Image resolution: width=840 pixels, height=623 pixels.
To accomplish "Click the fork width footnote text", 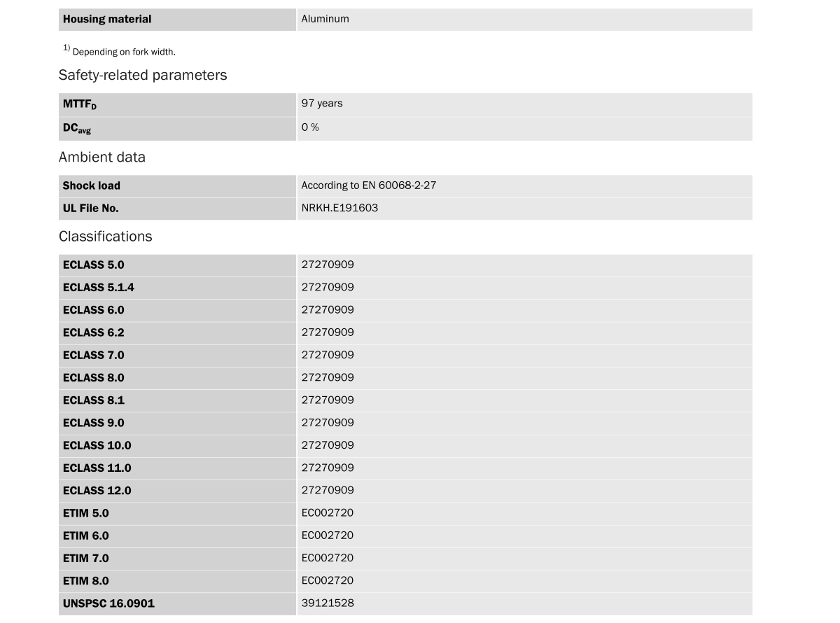I will point(124,52).
